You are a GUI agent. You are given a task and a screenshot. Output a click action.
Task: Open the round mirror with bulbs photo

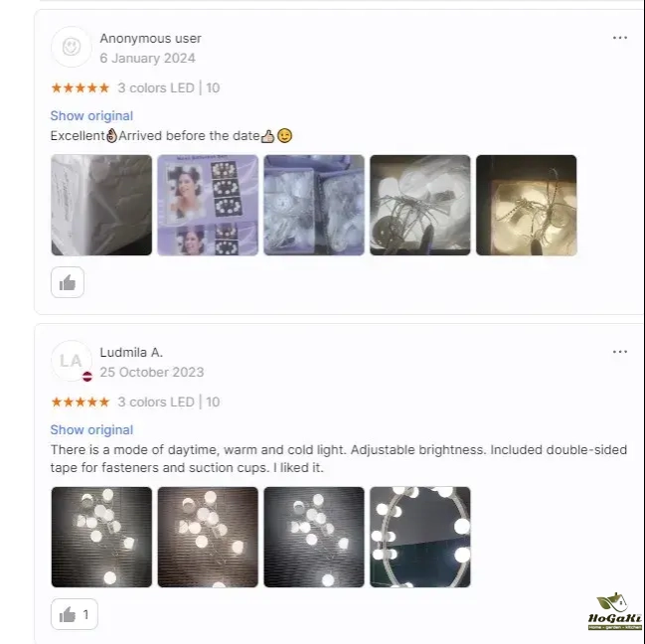click(420, 537)
